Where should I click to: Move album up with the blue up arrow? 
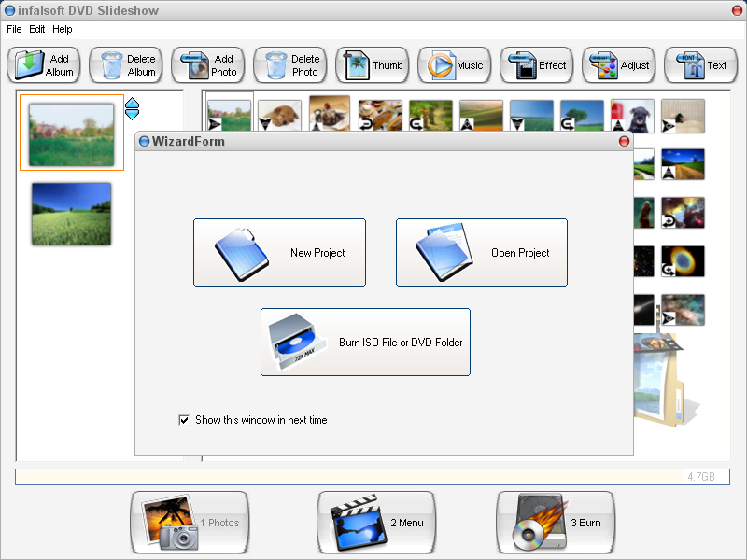click(132, 103)
